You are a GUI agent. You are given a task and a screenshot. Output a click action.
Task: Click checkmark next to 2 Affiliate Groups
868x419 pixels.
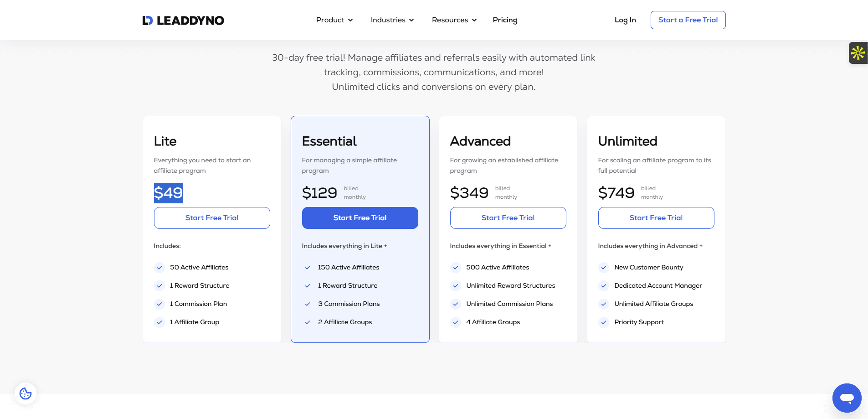pyautogui.click(x=308, y=322)
